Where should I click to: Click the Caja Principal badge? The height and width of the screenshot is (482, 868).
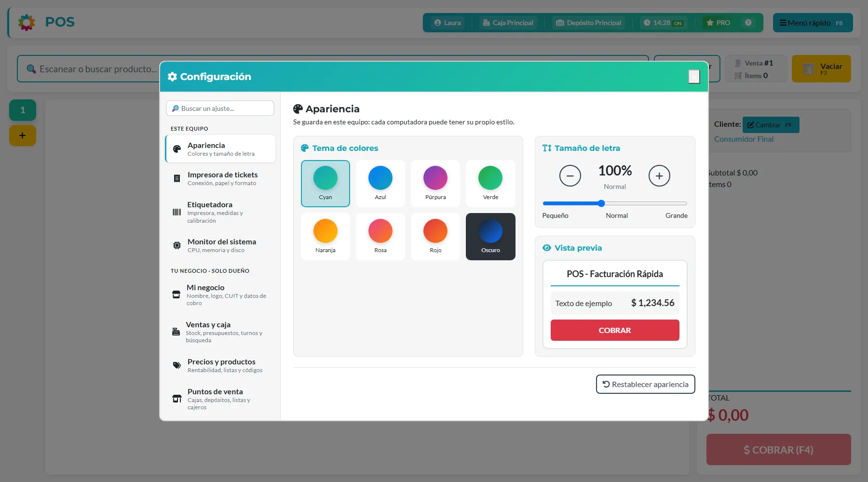(508, 23)
